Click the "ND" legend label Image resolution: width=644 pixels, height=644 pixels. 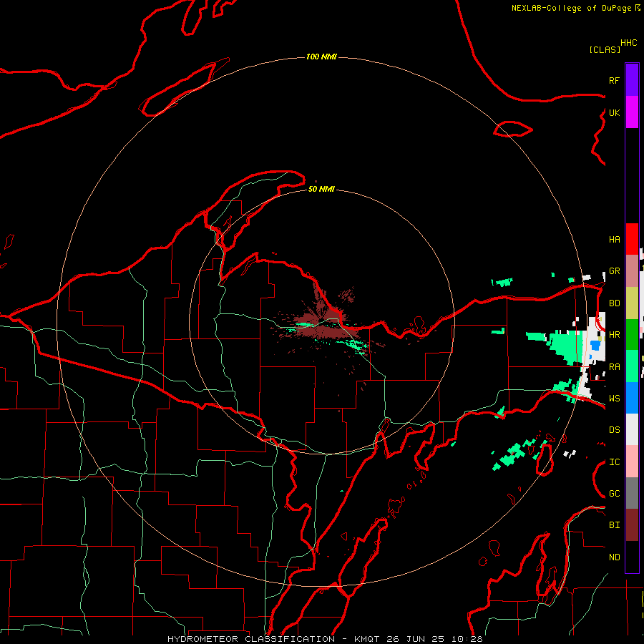(614, 557)
